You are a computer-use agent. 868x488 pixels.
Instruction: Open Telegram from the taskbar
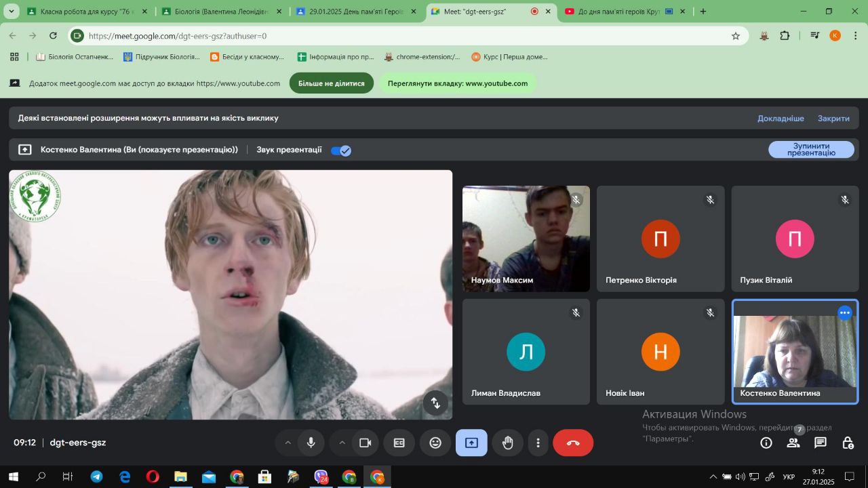96,477
